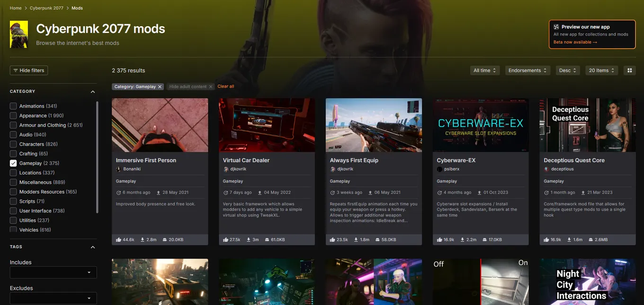Check the Armour and Clothing checkbox
Screen dimensions: 644x305
[13, 125]
